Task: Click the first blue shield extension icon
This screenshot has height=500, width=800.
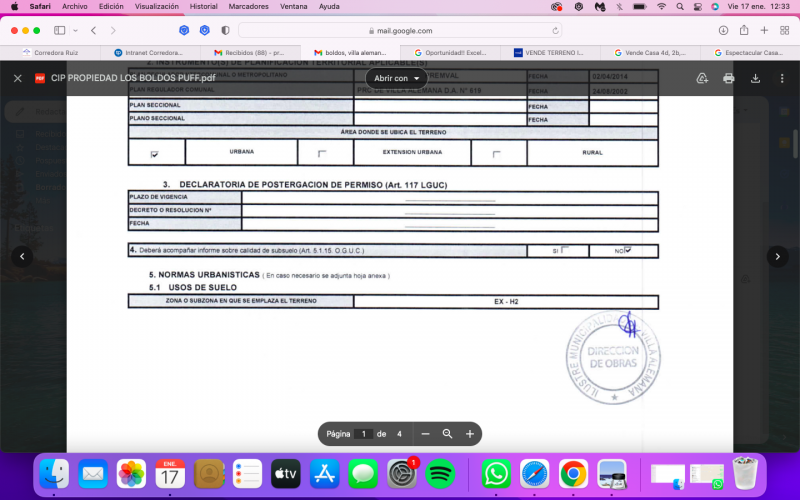Action: click(x=184, y=31)
